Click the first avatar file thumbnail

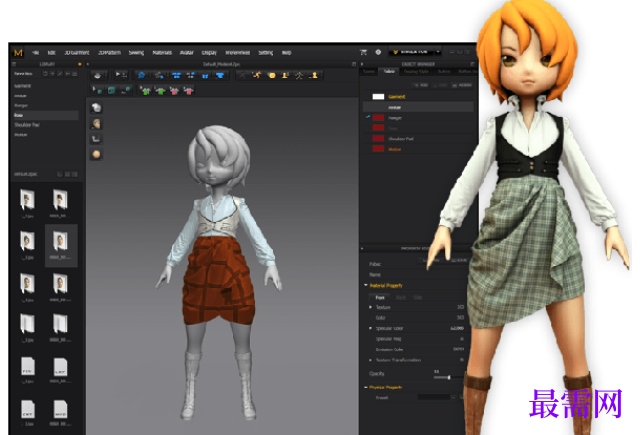27,200
